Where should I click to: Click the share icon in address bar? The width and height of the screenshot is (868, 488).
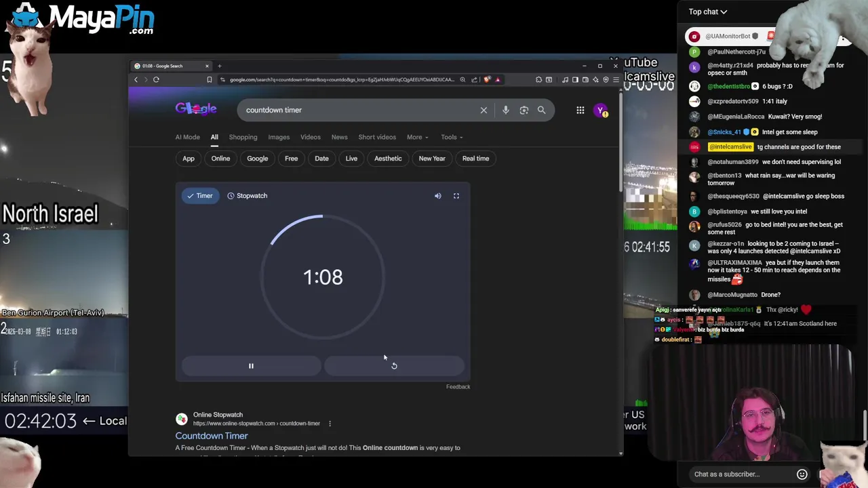[x=474, y=79]
